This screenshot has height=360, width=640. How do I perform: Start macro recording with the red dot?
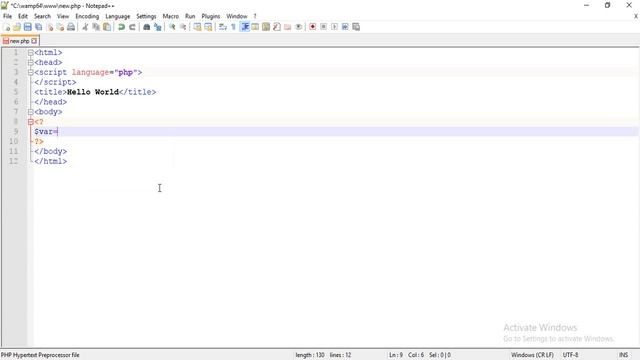pyautogui.click(x=313, y=27)
